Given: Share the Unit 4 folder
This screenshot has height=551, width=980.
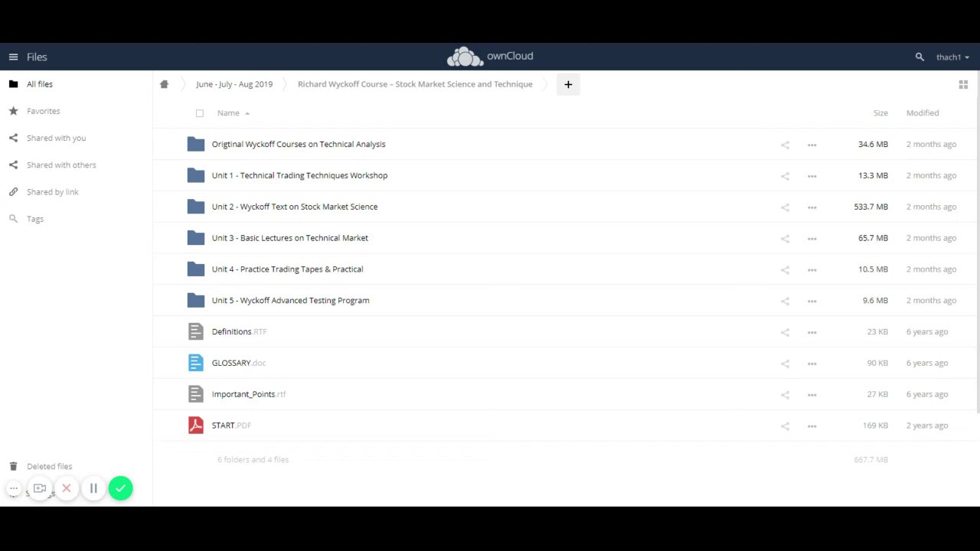Looking at the screenshot, I should 785,270.
